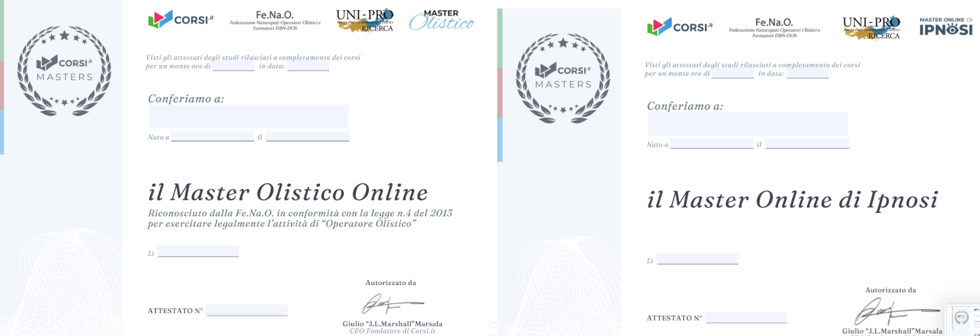This screenshot has height=336, width=980.
Task: Click the 'in data' field on the Ipnosi certificate
Action: (x=808, y=73)
